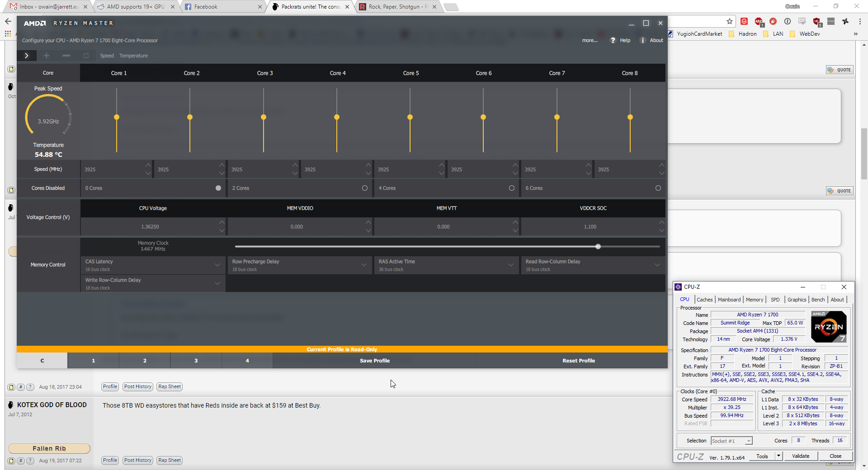Click the Memory Clock slider handle
This screenshot has width=868, height=470.
coord(598,246)
